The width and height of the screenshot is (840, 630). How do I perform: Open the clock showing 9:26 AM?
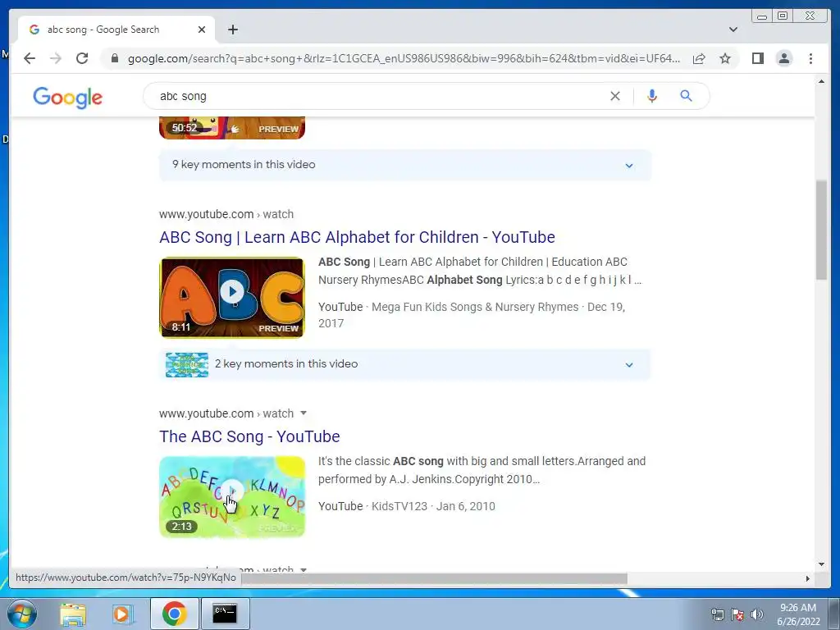point(798,614)
